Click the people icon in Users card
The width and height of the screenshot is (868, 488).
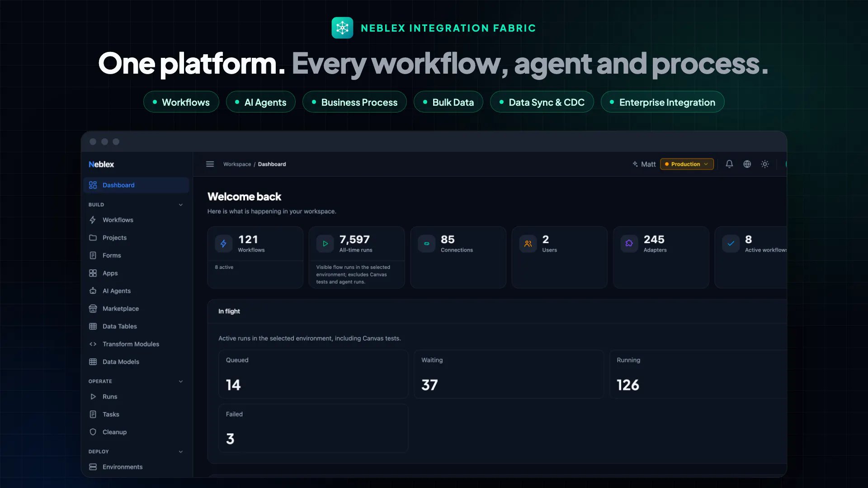528,244
